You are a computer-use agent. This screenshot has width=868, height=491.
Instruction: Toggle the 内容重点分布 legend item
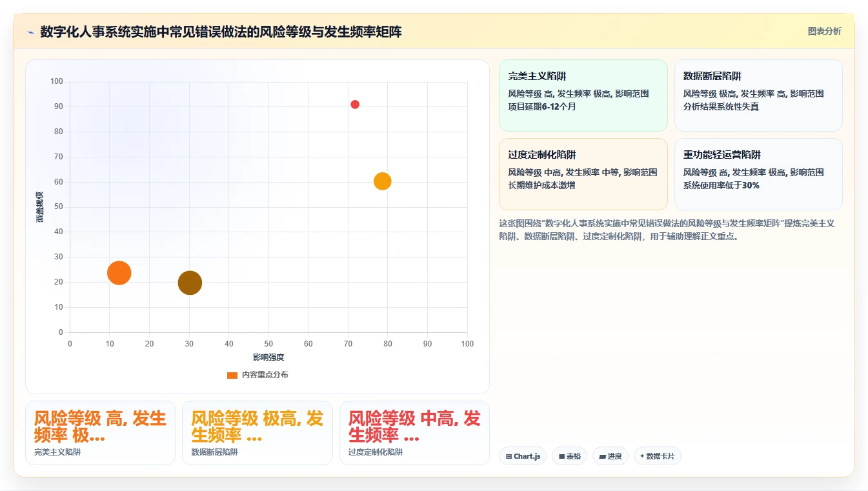pos(257,375)
